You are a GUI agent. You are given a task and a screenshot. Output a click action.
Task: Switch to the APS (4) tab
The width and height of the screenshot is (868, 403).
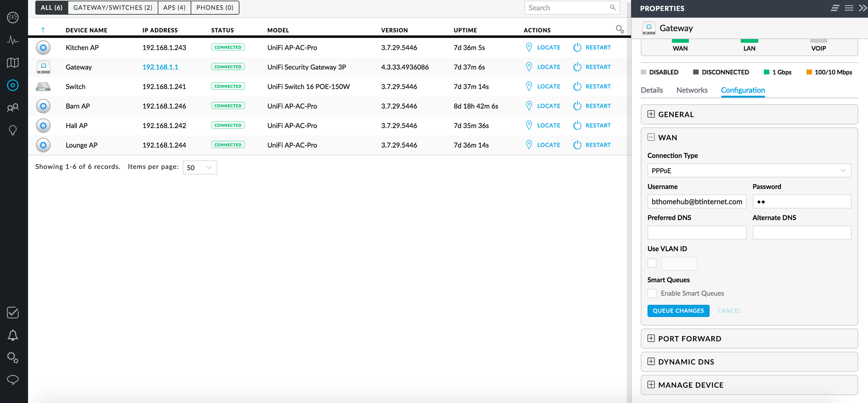click(174, 8)
